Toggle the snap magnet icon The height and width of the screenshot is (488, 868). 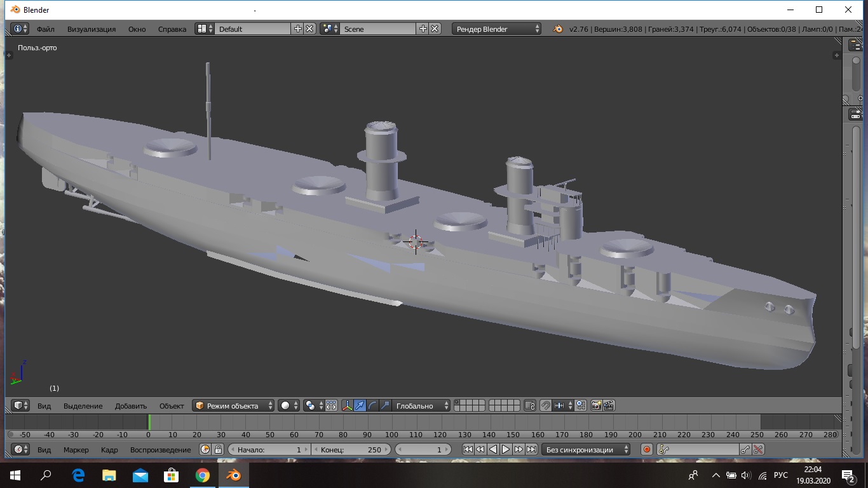click(x=545, y=405)
